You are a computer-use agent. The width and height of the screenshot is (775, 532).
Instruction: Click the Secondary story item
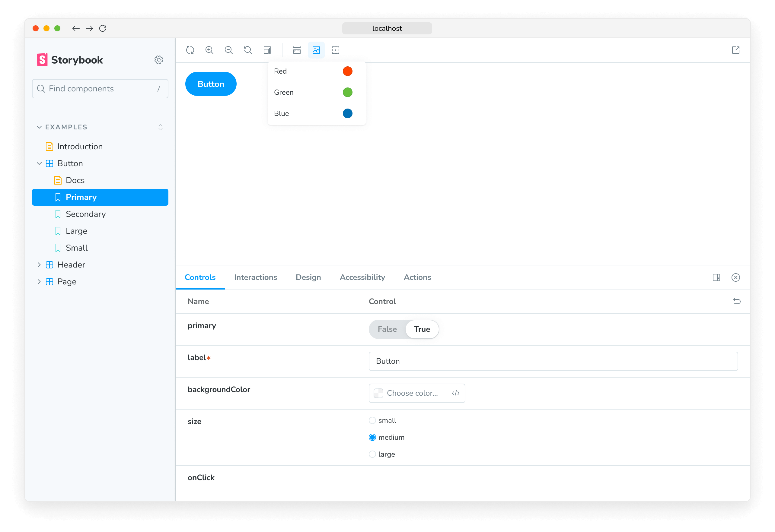85,214
